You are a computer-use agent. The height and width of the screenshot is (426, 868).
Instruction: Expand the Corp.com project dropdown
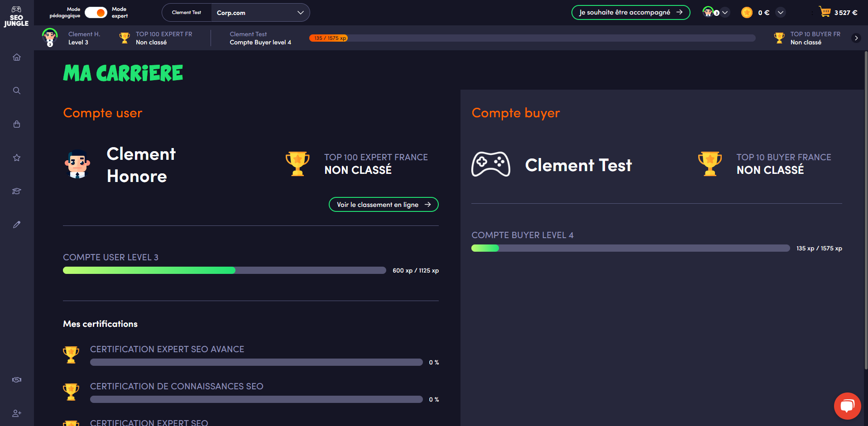coord(260,13)
